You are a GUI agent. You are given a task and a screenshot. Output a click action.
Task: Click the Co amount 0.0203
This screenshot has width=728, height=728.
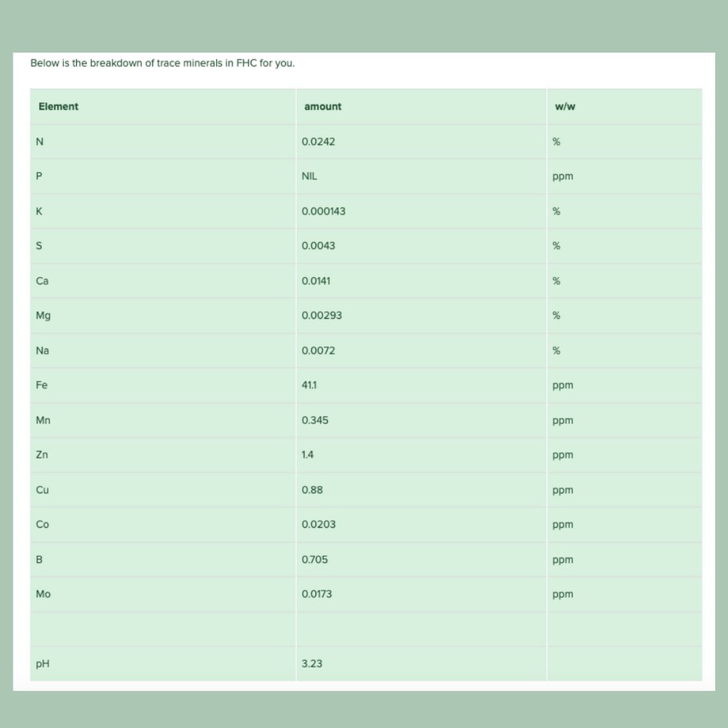[318, 524]
